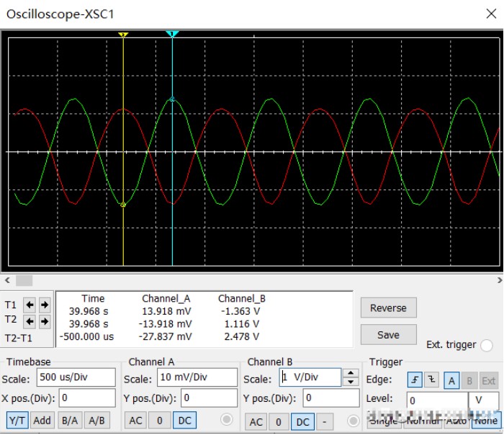
Task: Click the Channel B terminal radio indicator
Action: 354,421
